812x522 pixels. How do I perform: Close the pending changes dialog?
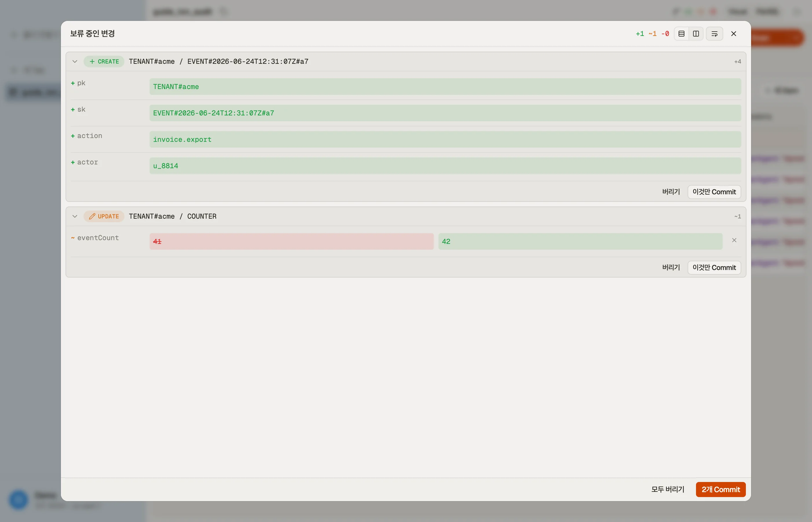click(733, 34)
